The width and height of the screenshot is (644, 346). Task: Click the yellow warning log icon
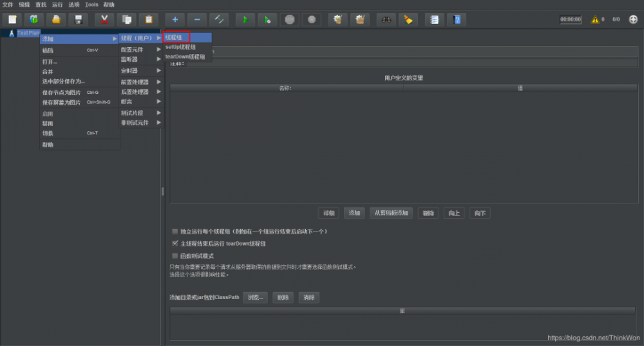coord(594,19)
